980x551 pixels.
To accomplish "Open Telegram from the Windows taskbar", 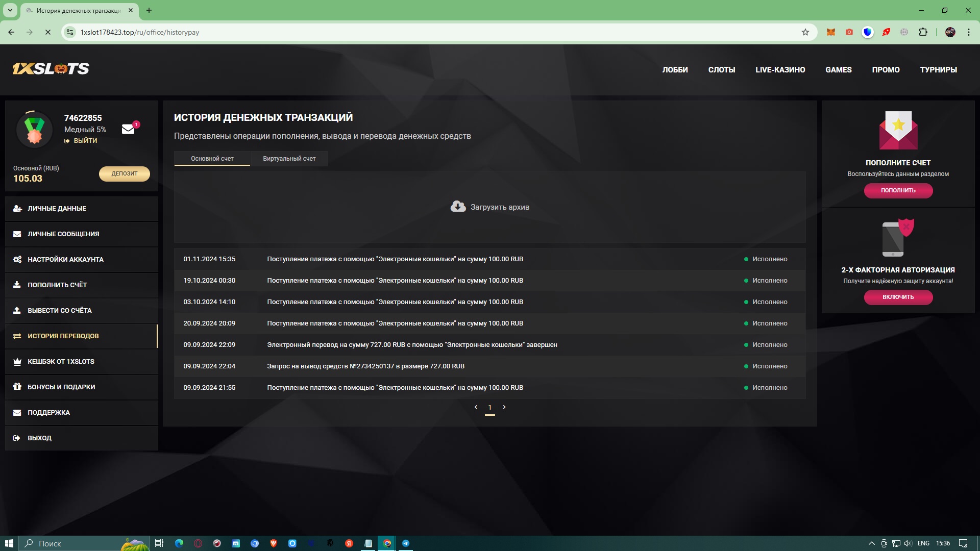I will pyautogui.click(x=406, y=543).
